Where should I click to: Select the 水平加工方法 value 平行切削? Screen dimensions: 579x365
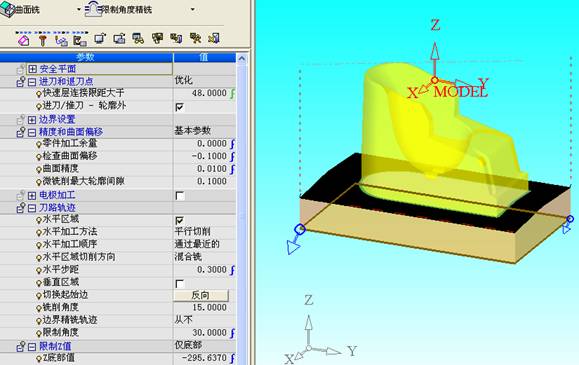click(x=192, y=232)
